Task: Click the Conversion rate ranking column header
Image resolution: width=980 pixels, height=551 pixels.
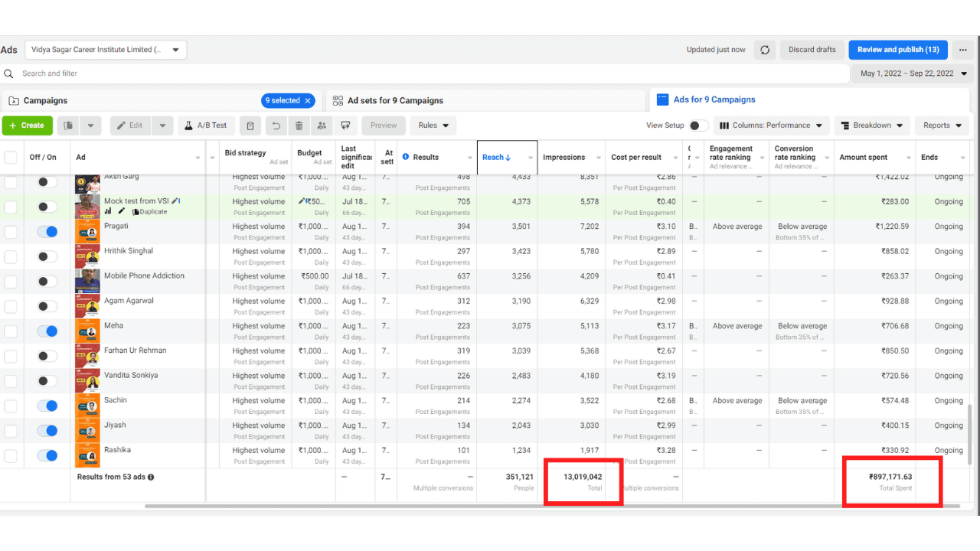Action: 802,157
